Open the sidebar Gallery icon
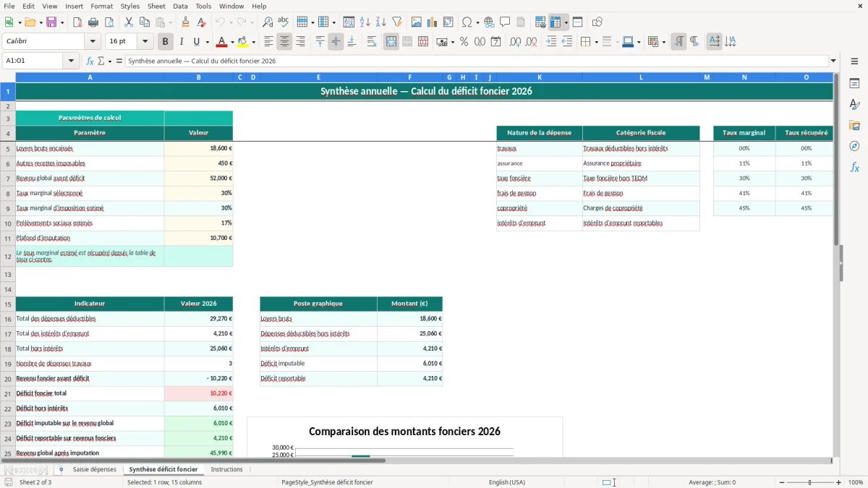This screenshot has height=488, width=868. [854, 126]
